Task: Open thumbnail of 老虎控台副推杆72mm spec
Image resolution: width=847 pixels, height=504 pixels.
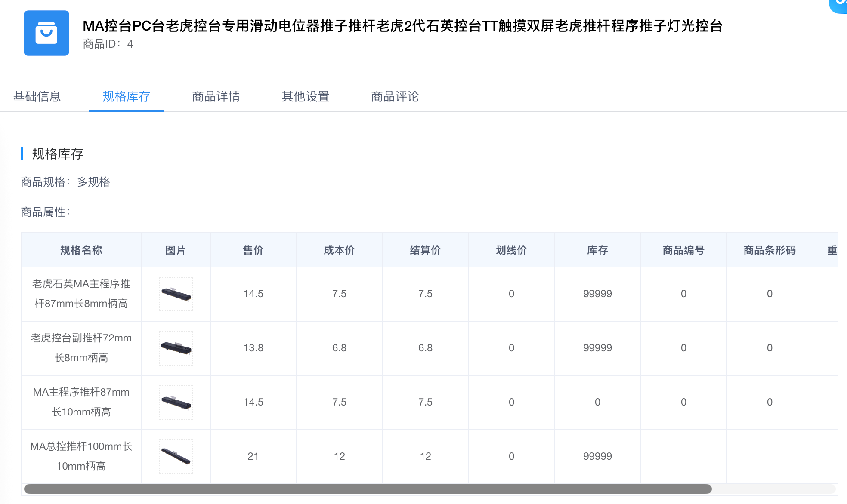Action: 176,348
